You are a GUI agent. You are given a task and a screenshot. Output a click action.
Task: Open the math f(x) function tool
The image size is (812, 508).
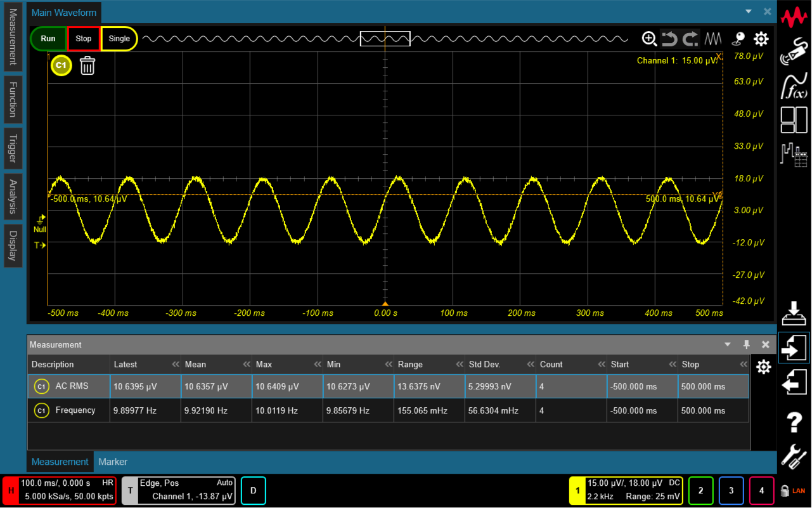[794, 86]
